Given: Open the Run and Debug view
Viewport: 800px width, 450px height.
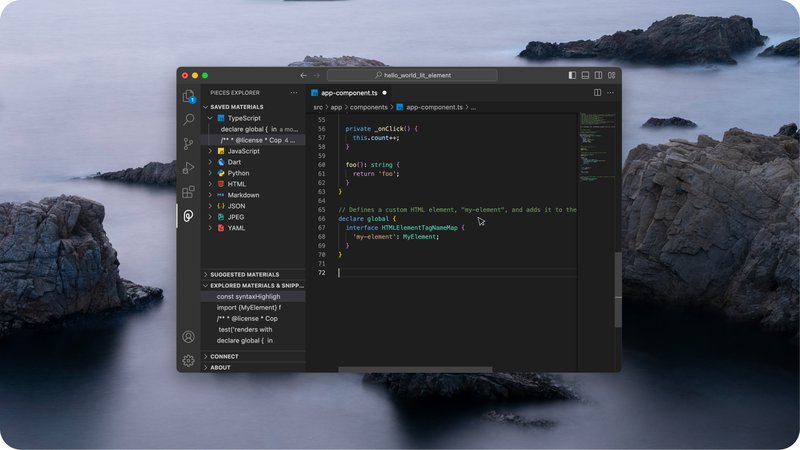Looking at the screenshot, I should pyautogui.click(x=189, y=168).
